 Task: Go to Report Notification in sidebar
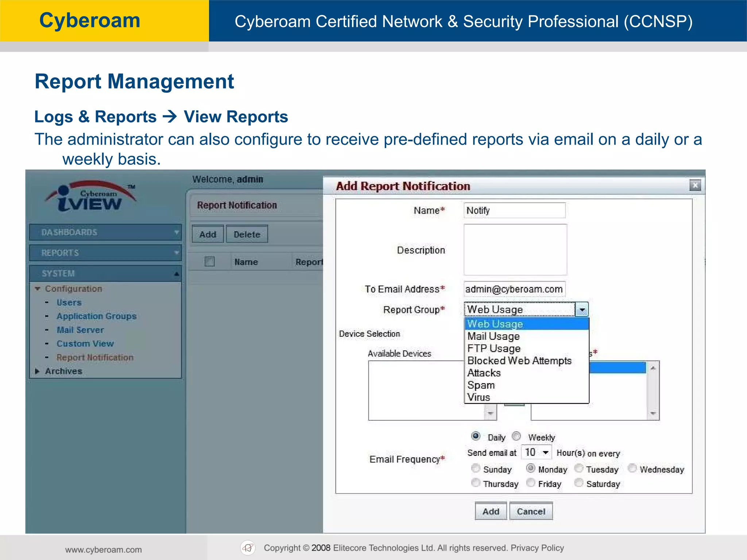(x=95, y=358)
